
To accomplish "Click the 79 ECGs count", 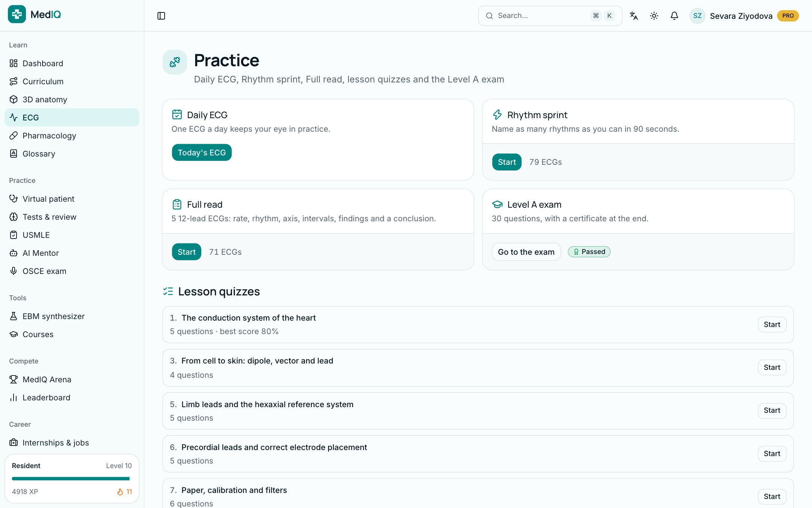I will click(545, 162).
